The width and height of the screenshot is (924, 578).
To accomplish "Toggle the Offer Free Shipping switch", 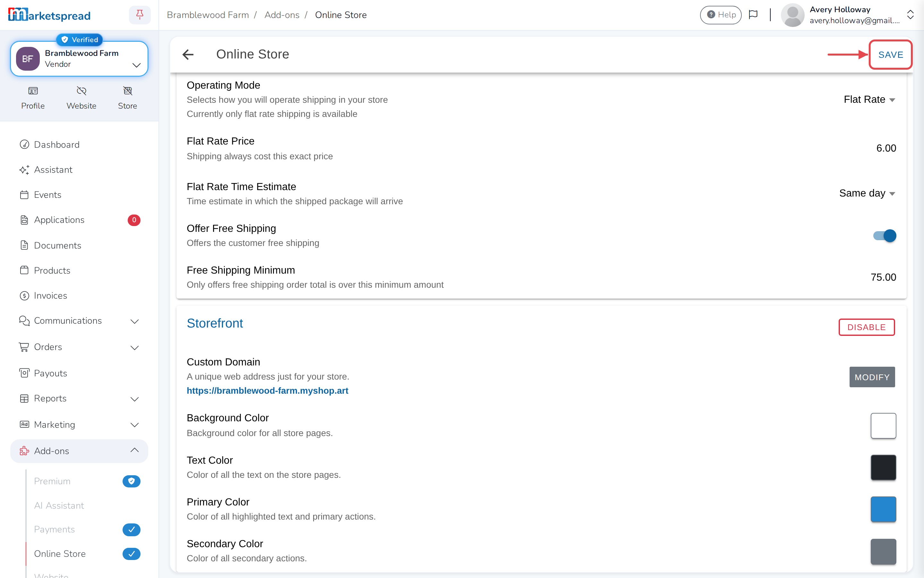I will pos(884,235).
